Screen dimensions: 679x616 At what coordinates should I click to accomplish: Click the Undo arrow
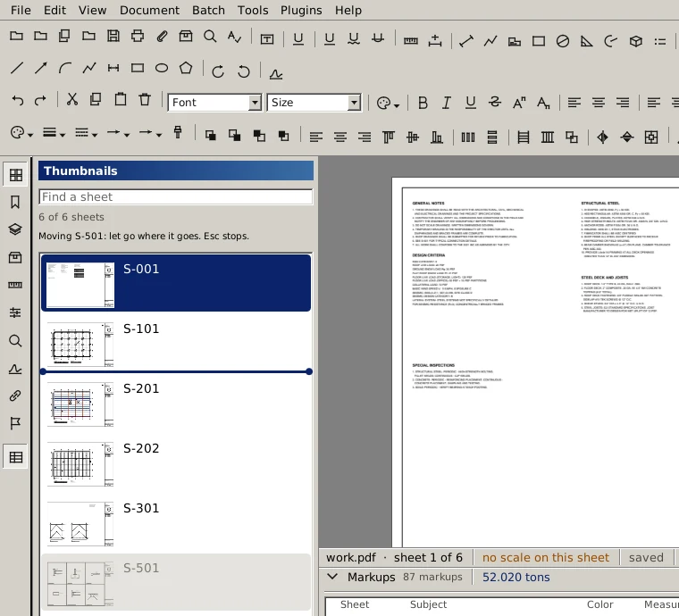(x=17, y=100)
